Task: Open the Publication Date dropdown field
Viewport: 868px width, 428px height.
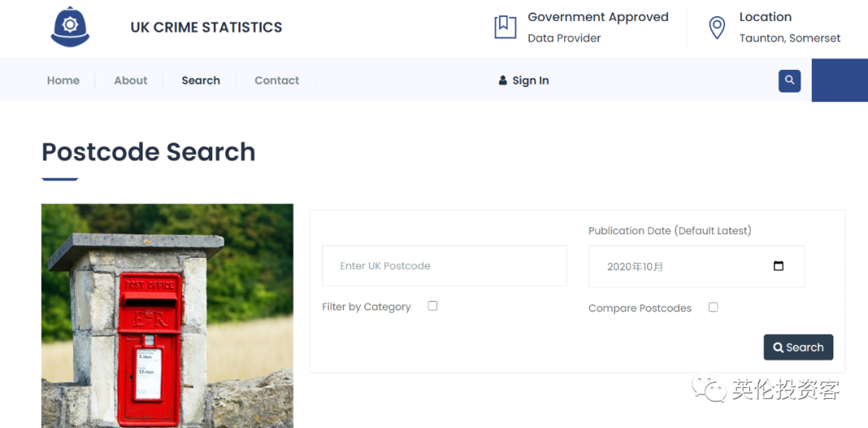Action: click(x=683, y=266)
